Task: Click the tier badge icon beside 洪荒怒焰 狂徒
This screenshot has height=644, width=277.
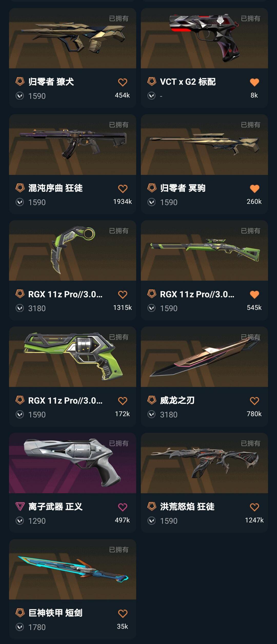Action: (152, 506)
